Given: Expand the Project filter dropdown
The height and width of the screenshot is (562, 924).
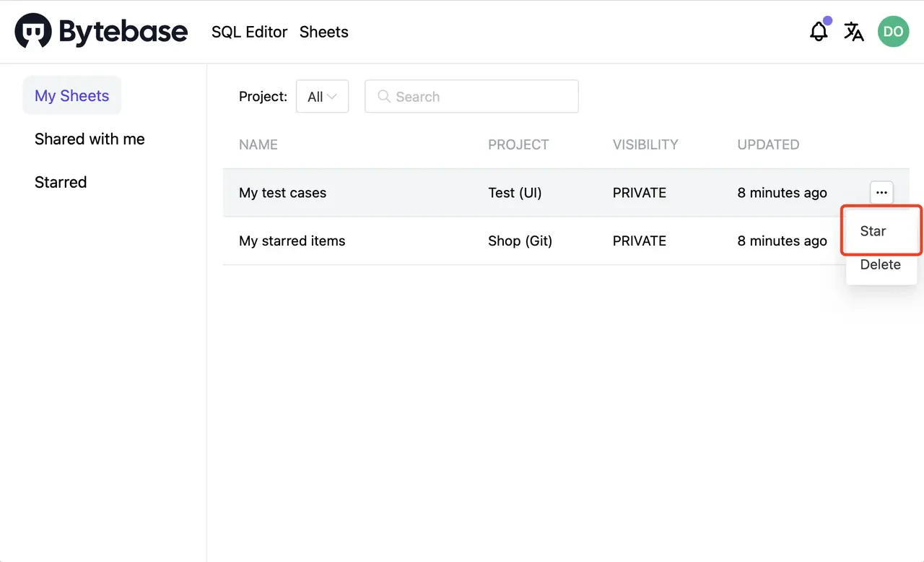Looking at the screenshot, I should click(322, 97).
